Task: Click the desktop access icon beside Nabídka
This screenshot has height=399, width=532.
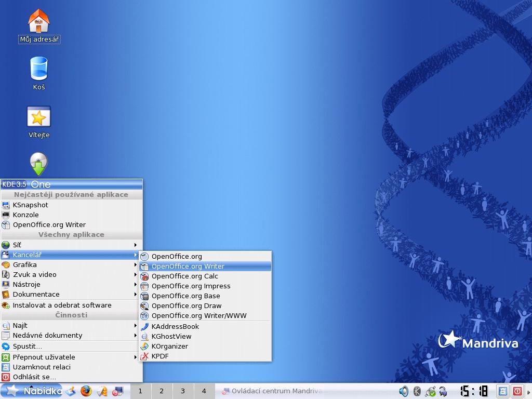Action: point(71,391)
